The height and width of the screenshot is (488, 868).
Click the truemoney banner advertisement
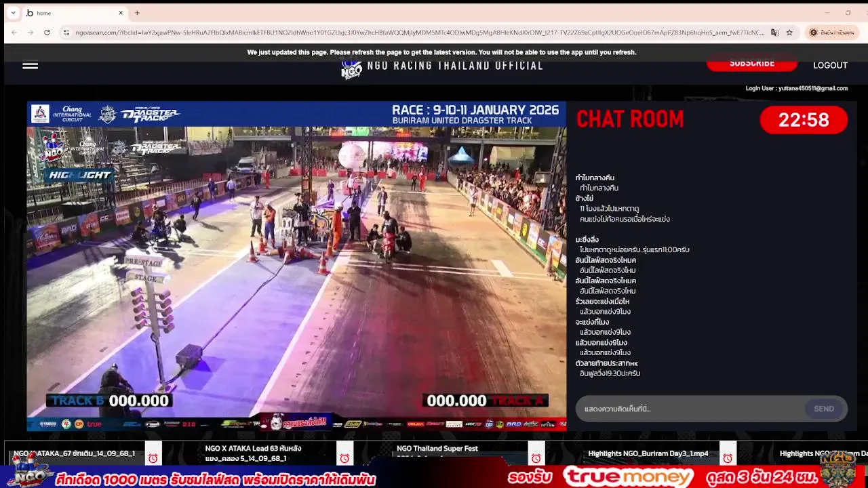(x=628, y=477)
